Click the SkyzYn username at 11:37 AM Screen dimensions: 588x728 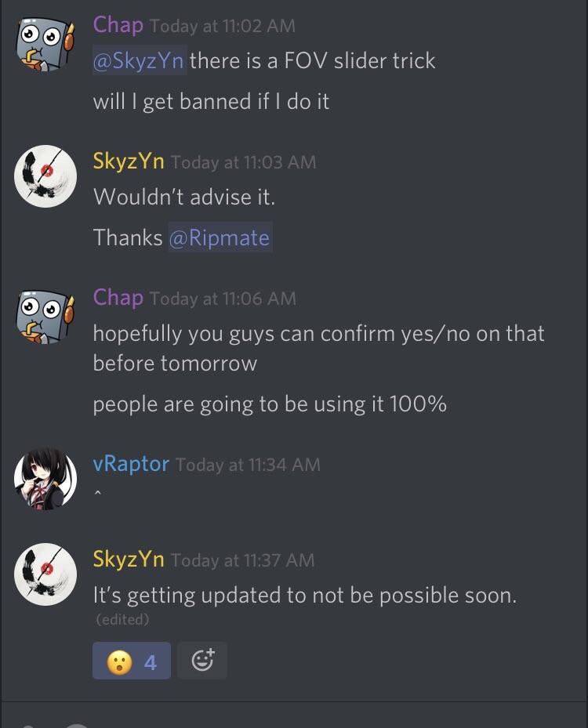pyautogui.click(x=129, y=559)
